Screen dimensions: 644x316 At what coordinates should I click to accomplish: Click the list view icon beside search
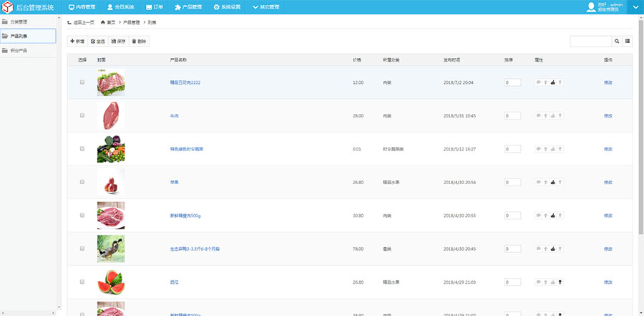point(628,42)
